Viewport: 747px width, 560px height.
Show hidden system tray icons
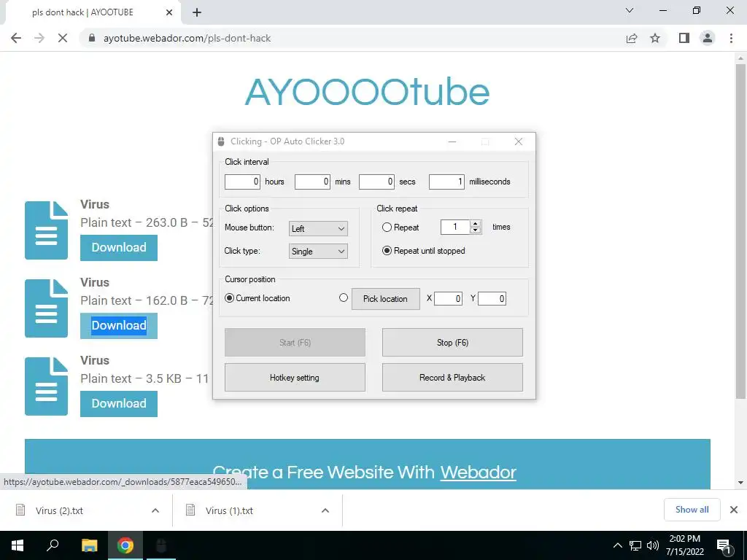pos(617,545)
